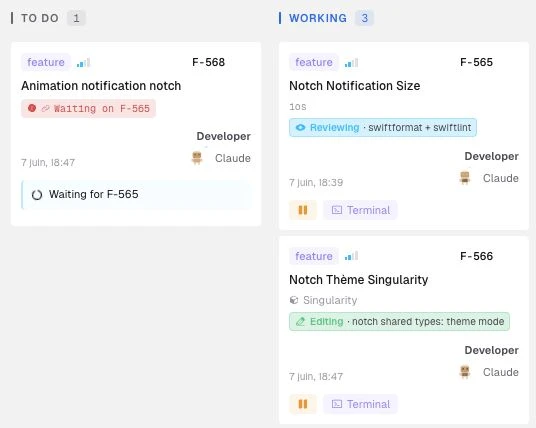Click the link icon in the Waiting badge

click(45, 108)
